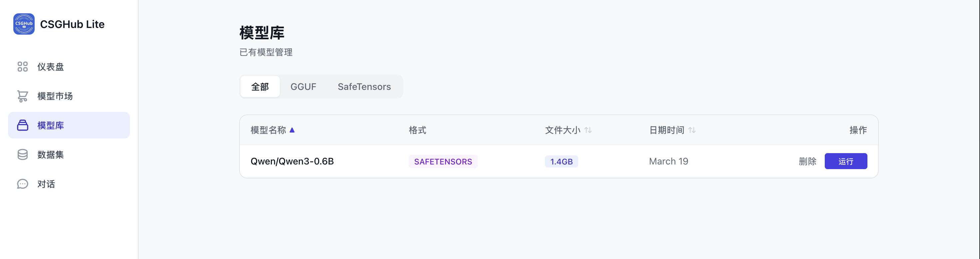Sort by file size arrows icon
The height and width of the screenshot is (259, 980).
(588, 130)
